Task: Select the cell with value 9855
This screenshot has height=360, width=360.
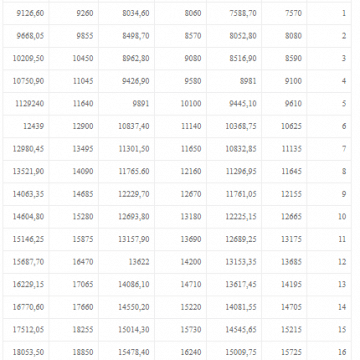Action: [74, 36]
